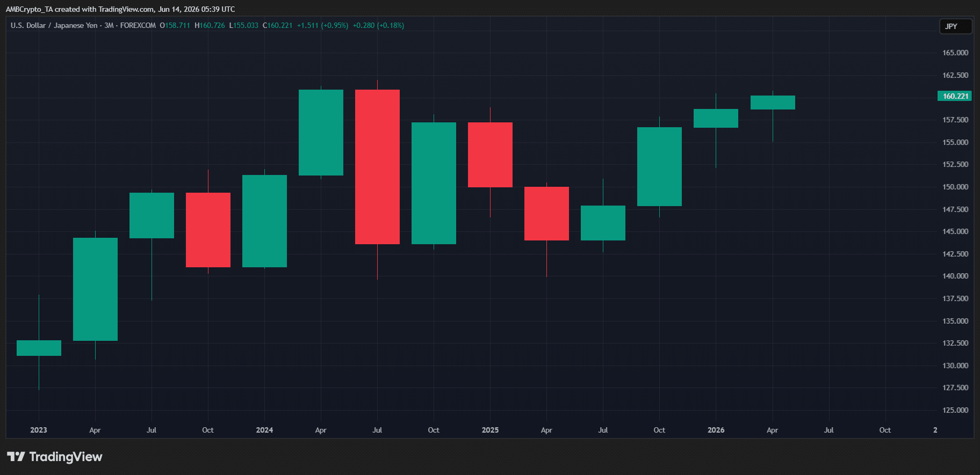Click the chart title 'U.S. Dollar / Japanese Yen'

(x=54, y=25)
